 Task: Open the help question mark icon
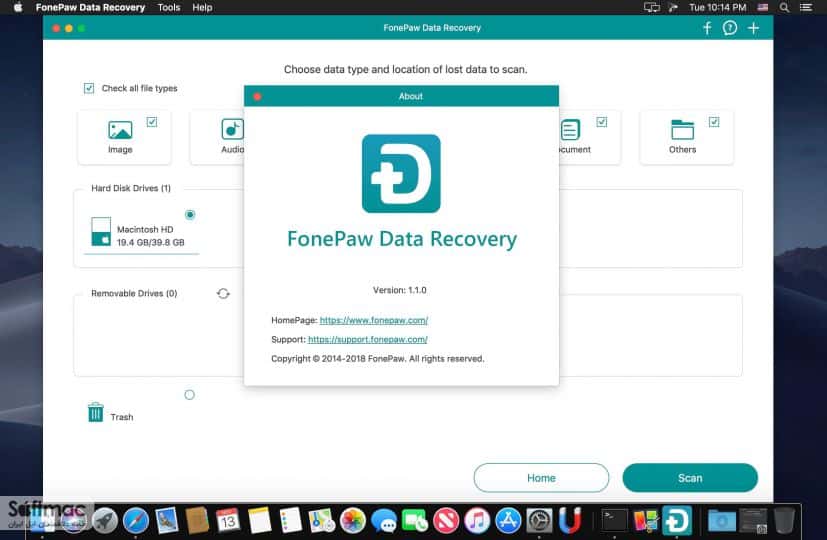729,28
